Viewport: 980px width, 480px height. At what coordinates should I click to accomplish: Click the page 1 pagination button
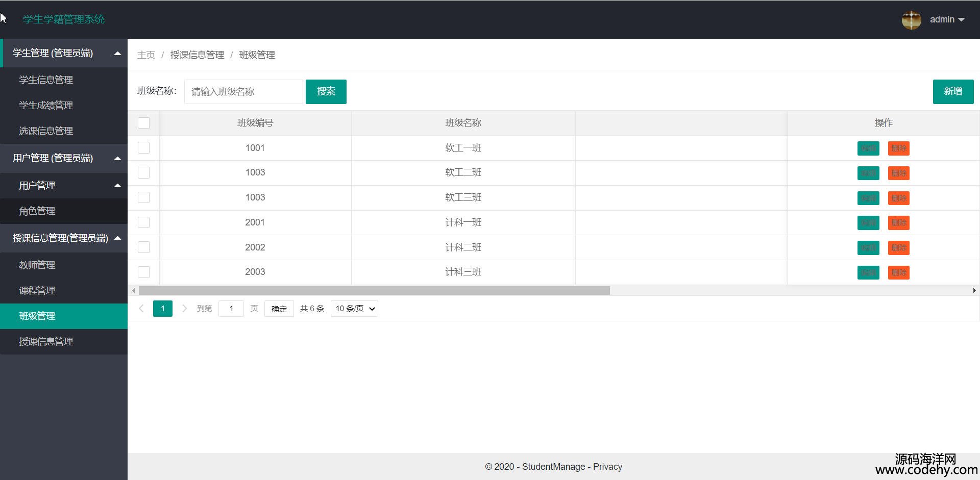pyautogui.click(x=163, y=309)
